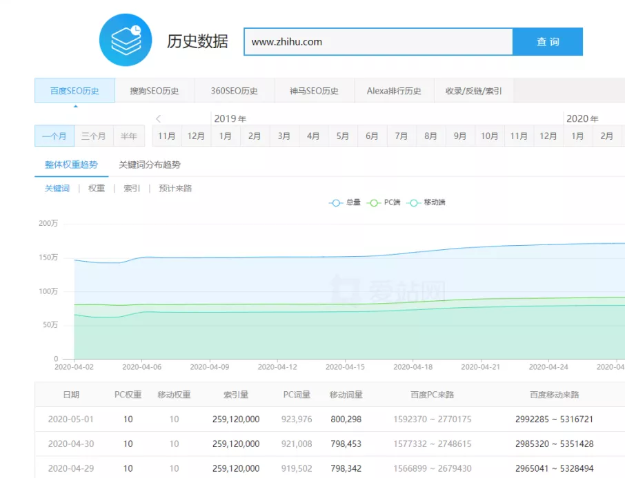Viewport: 625px width, 481px height.
Task: Click 移动词量 value 800,298
Action: [x=346, y=419]
